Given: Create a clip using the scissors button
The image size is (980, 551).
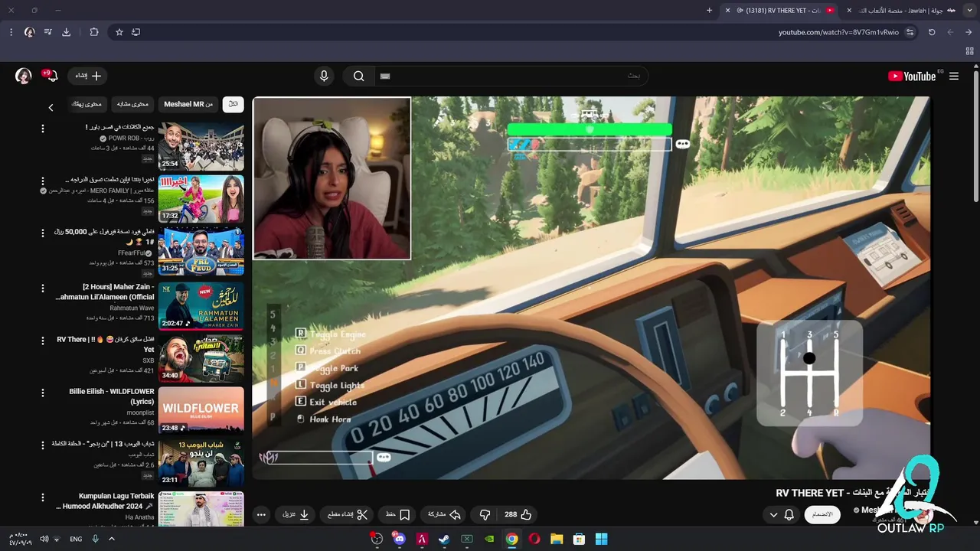Looking at the screenshot, I should click(348, 514).
